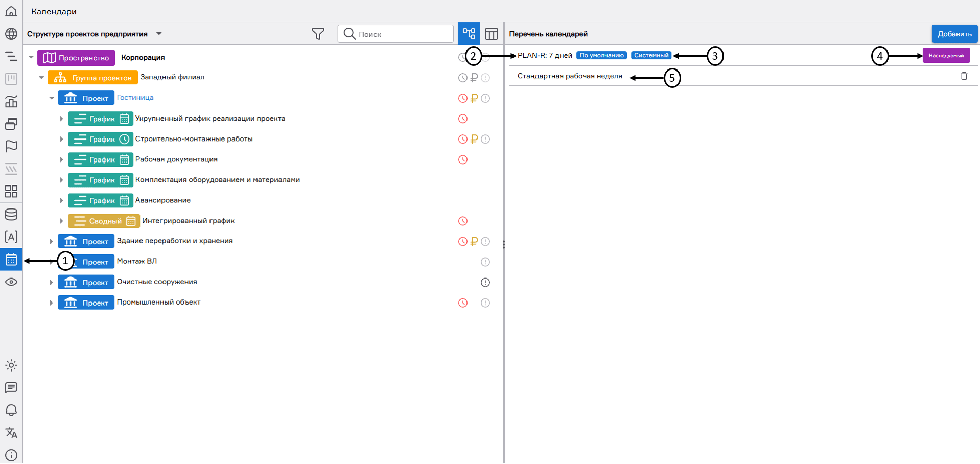
Task: Select the Очистные сооружения project
Action: pyautogui.click(x=157, y=282)
